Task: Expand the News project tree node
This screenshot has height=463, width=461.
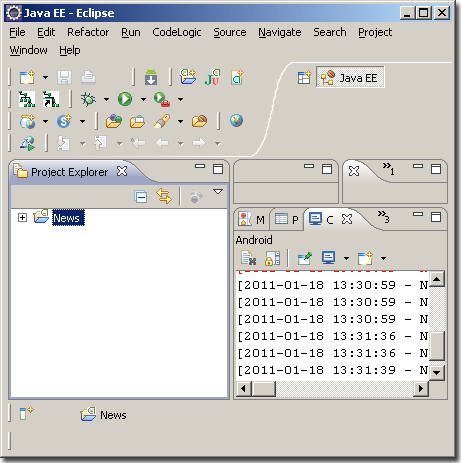Action: 22,218
